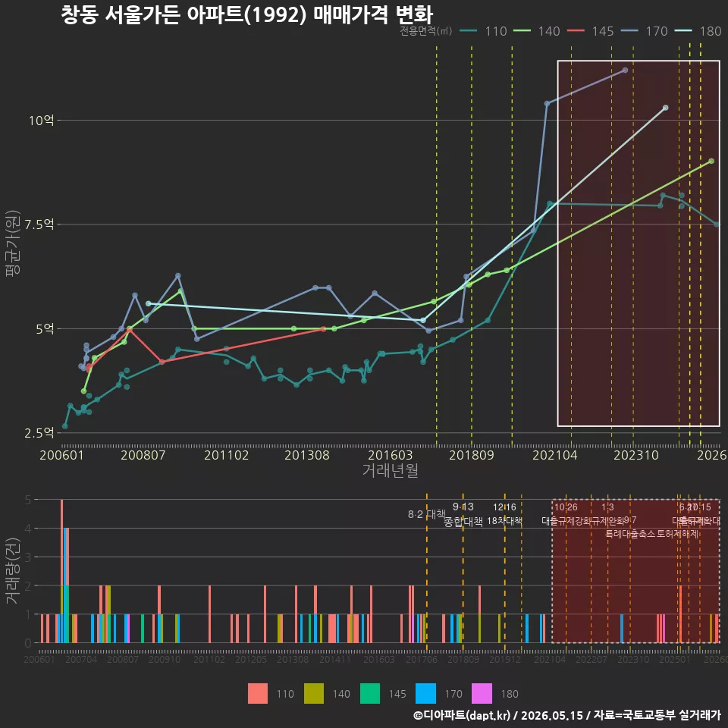Click the 145 line entry in top legend
Viewport: 728px width, 728px height.
(590, 31)
